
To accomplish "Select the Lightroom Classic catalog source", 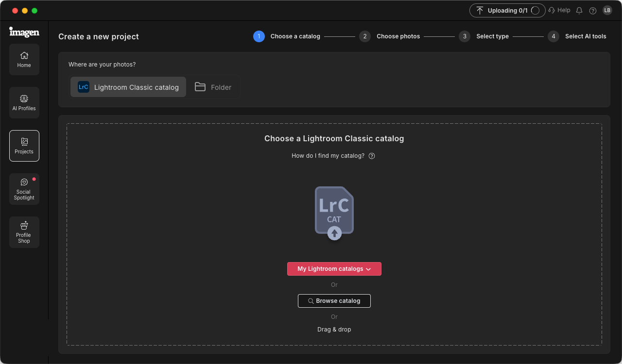I will (128, 87).
